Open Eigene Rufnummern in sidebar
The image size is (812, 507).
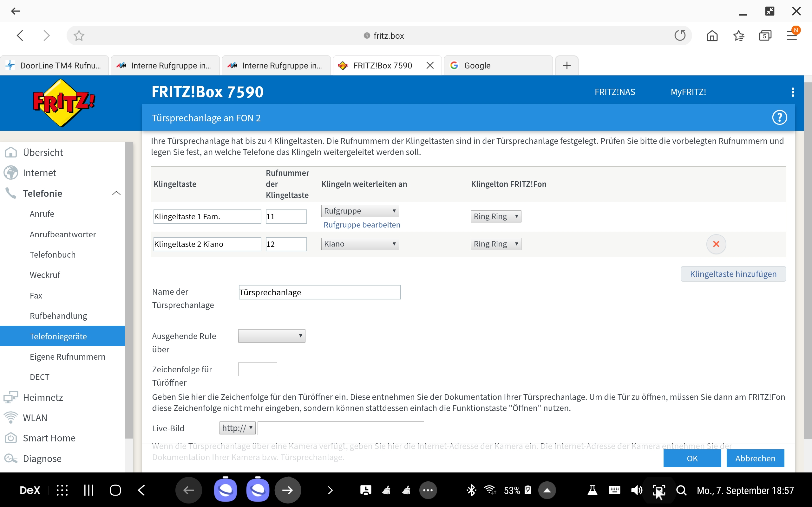tap(68, 356)
